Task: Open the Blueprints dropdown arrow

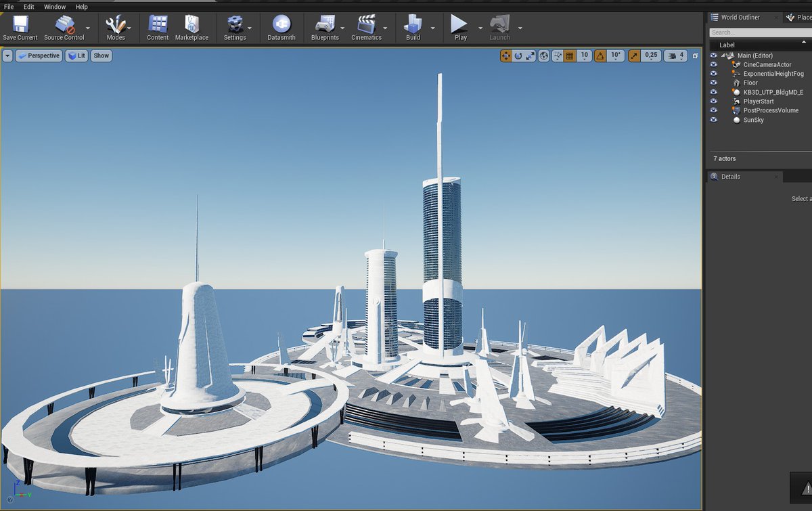Action: pos(342,28)
